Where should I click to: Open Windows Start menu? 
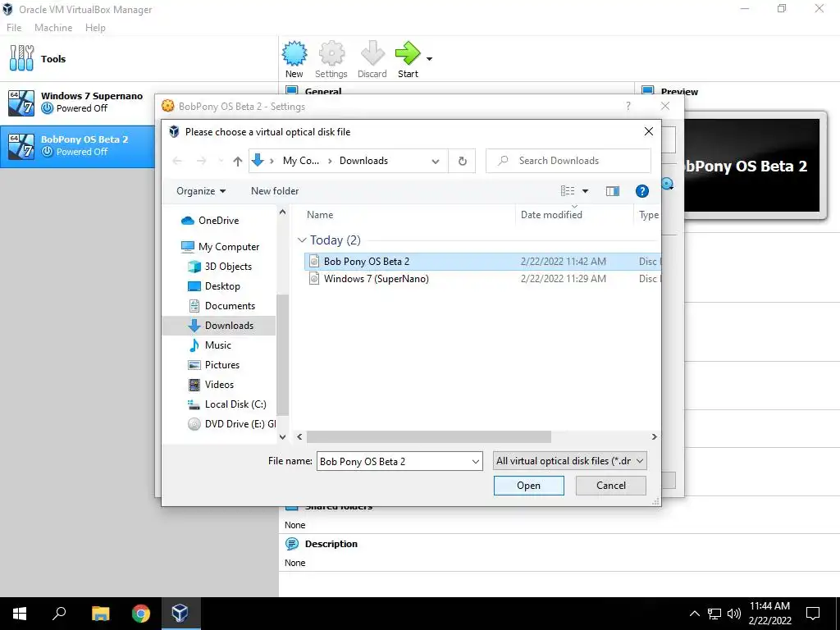point(20,614)
